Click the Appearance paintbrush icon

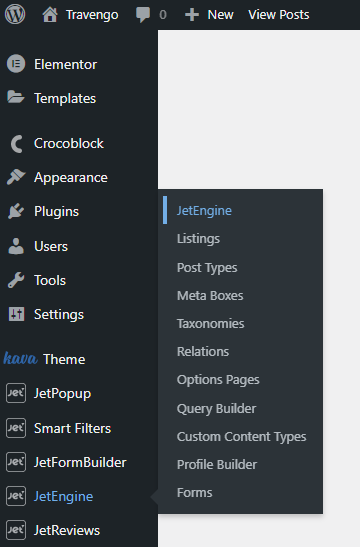[16, 177]
